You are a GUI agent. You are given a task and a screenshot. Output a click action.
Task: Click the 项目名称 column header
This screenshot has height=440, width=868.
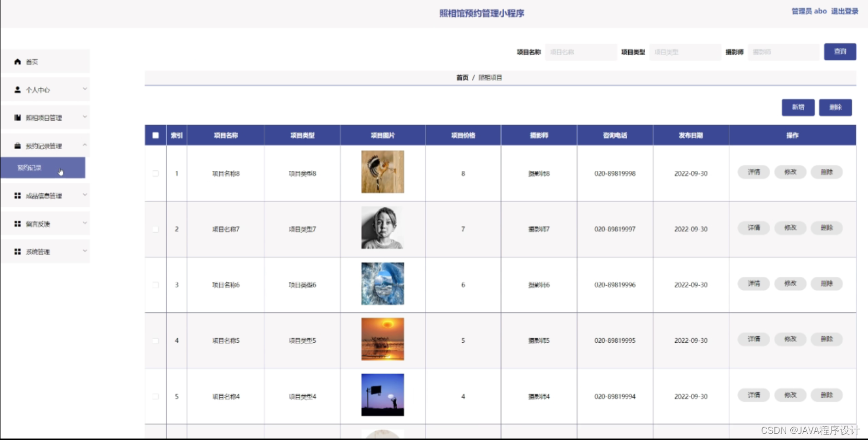click(x=226, y=135)
